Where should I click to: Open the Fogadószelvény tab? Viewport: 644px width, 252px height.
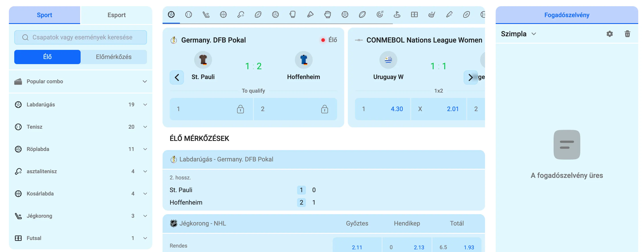567,15
